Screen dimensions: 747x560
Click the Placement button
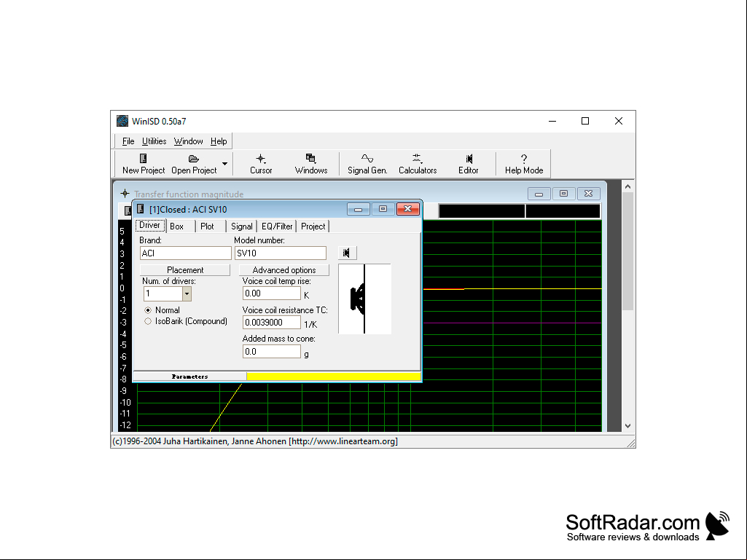(185, 270)
